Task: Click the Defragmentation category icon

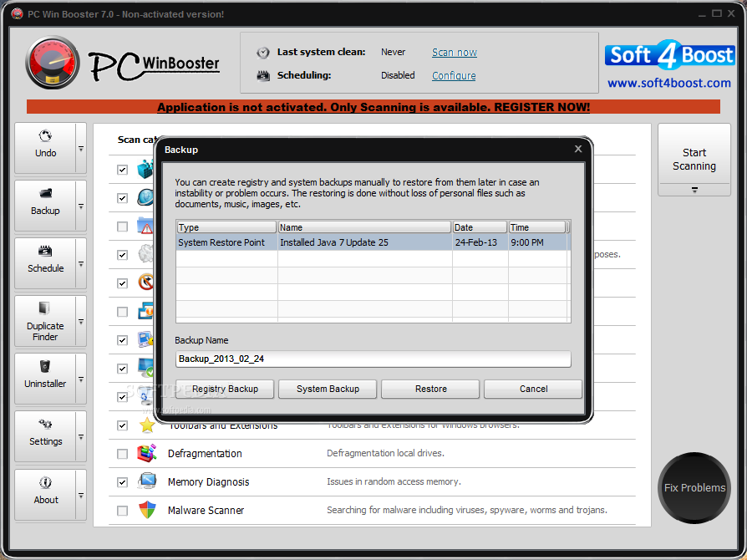Action: [x=147, y=453]
